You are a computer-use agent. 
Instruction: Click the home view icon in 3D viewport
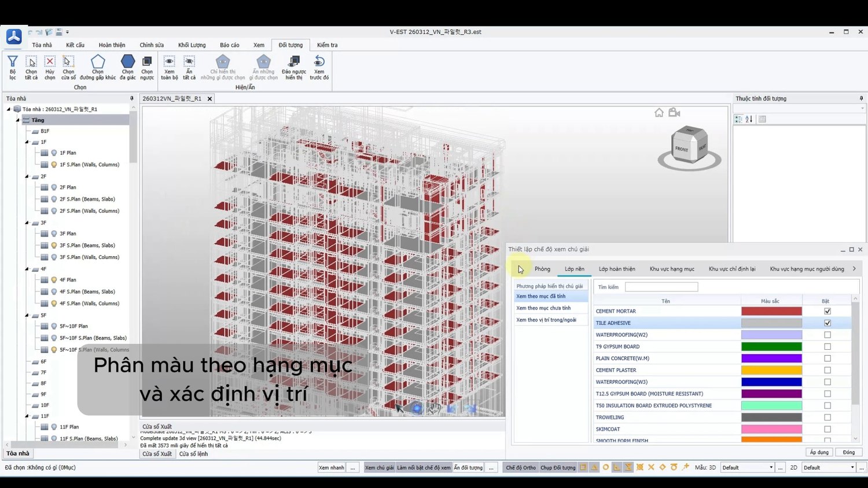[x=659, y=113]
